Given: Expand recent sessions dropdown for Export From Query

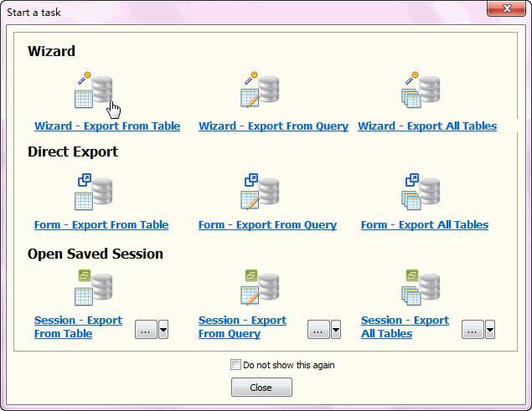Looking at the screenshot, I should [336, 329].
